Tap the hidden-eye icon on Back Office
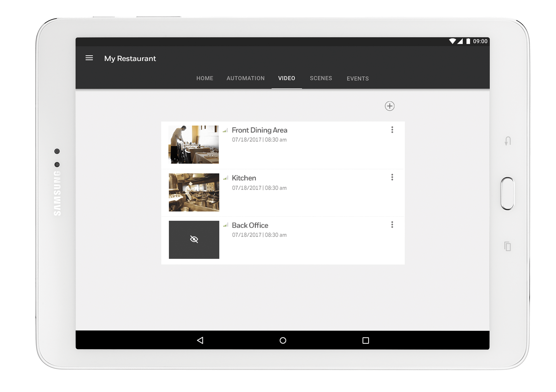This screenshot has height=392, width=556. tap(194, 239)
